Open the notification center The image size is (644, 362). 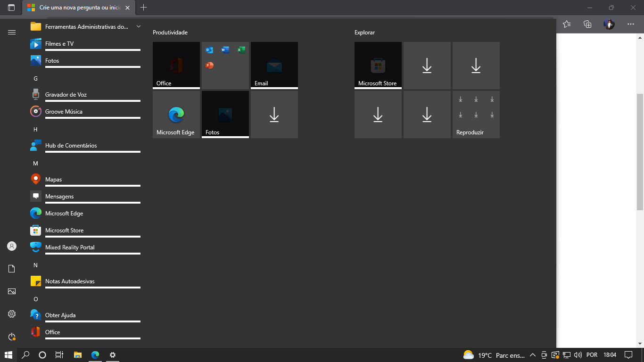(628, 355)
